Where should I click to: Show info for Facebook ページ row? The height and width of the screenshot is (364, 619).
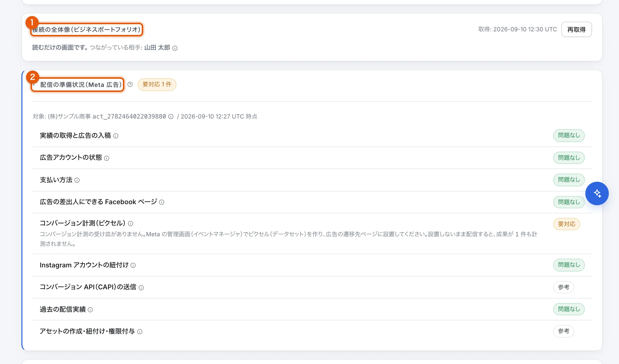[162, 202]
